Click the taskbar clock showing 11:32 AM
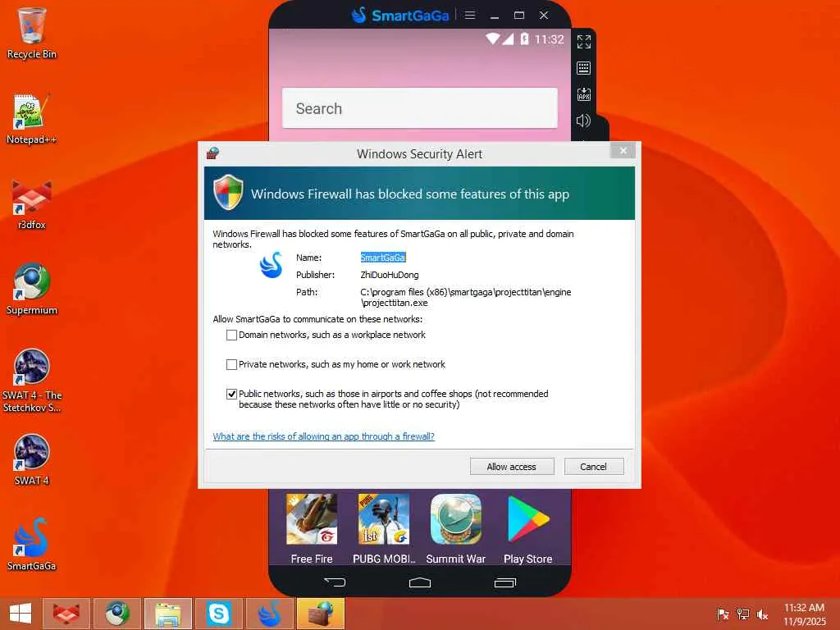Image resolution: width=840 pixels, height=630 pixels. pos(804,614)
